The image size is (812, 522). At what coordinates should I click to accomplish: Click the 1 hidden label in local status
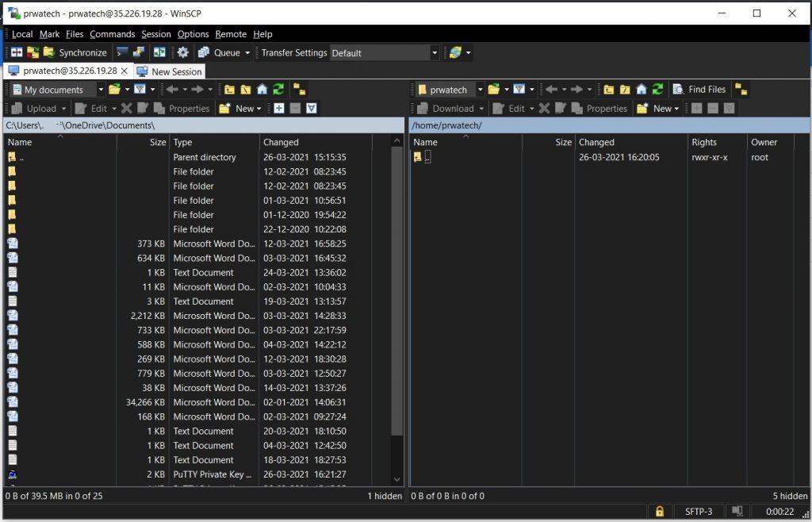(x=385, y=496)
